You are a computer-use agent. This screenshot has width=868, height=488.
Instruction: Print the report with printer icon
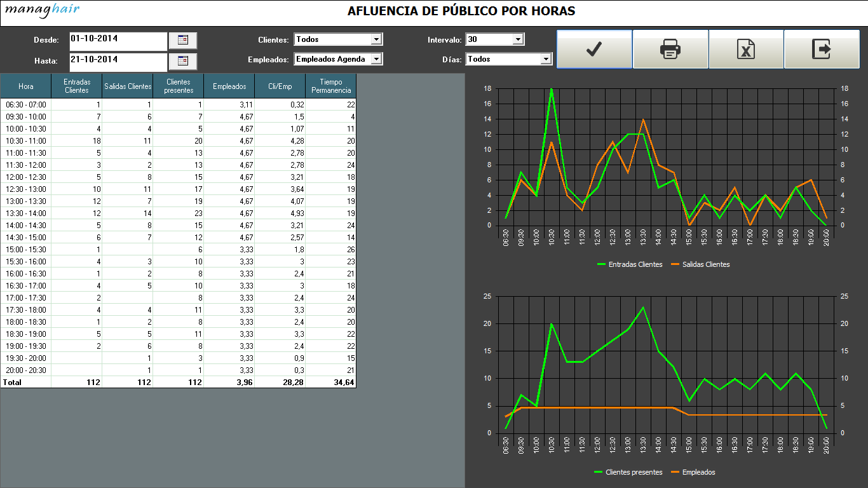(670, 49)
